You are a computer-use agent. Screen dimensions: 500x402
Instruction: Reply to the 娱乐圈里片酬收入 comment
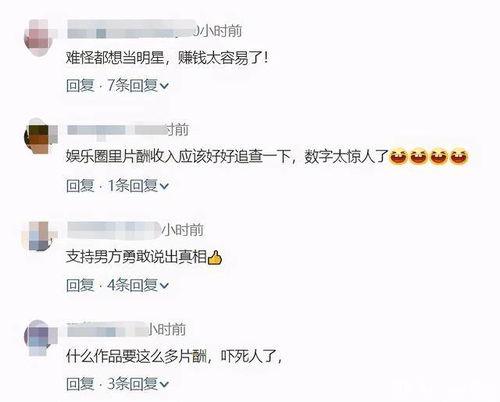pos(80,185)
